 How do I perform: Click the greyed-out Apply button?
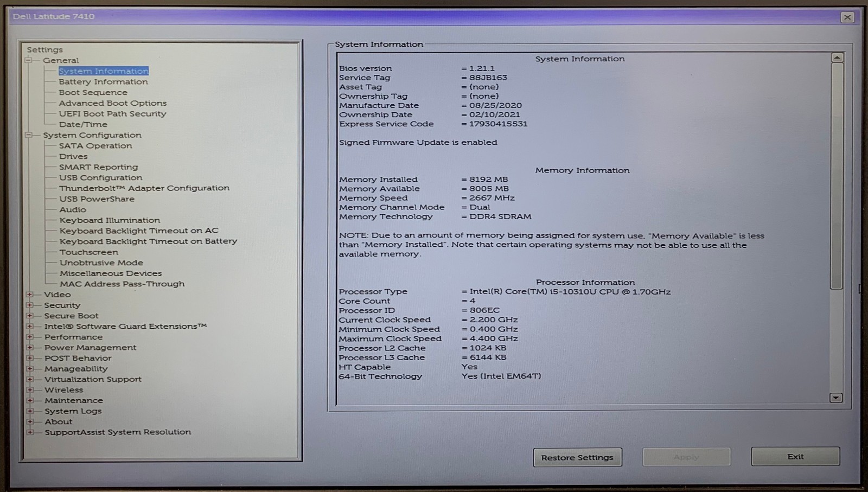tap(686, 457)
